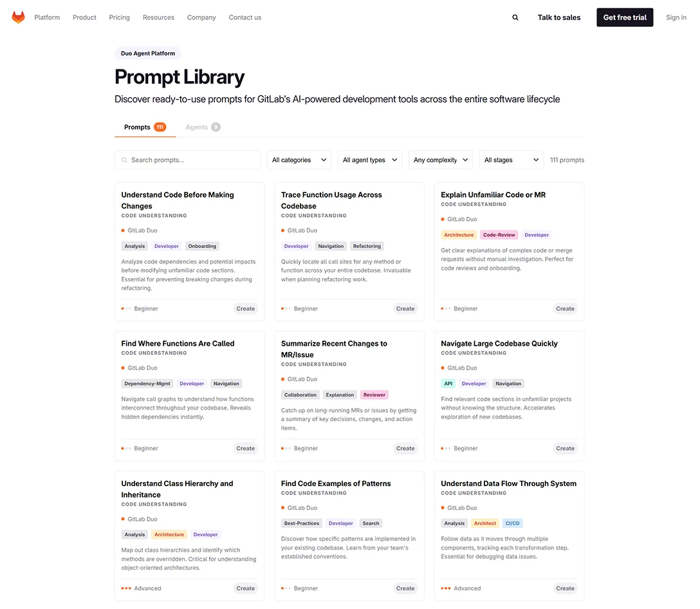The image size is (700, 609).
Task: Click the Duo Agent Platform badge
Action: click(x=147, y=53)
